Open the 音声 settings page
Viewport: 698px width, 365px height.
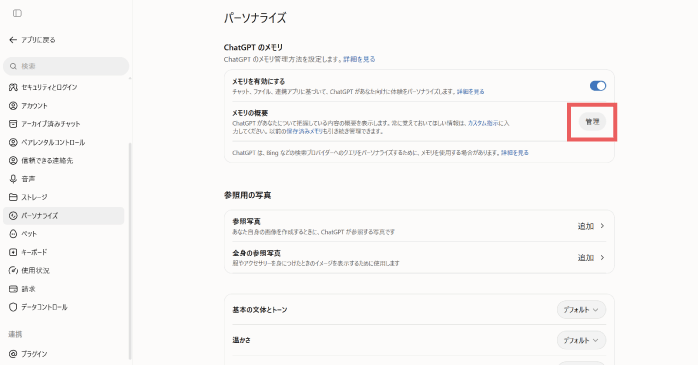point(64,179)
